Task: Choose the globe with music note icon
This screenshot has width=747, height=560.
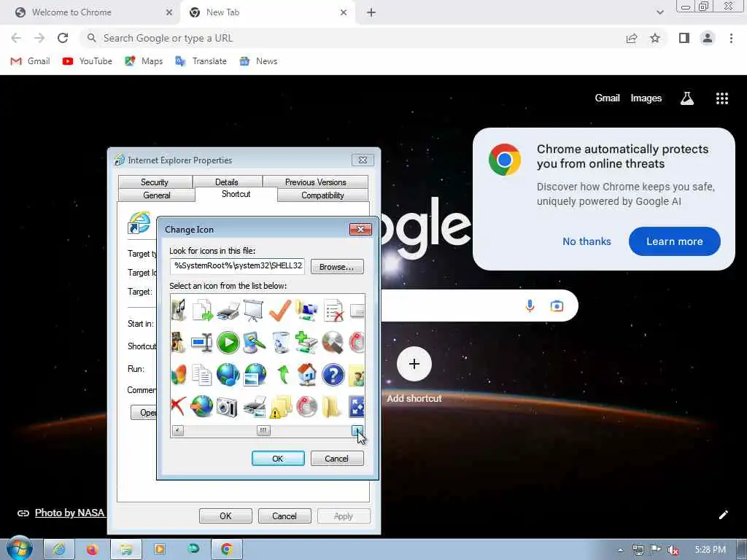Action: [228, 375]
